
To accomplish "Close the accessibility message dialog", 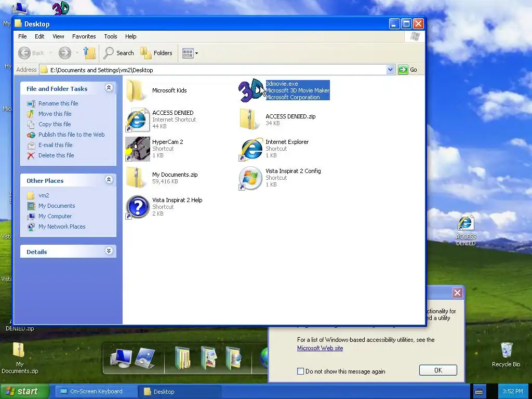I will click(x=457, y=292).
